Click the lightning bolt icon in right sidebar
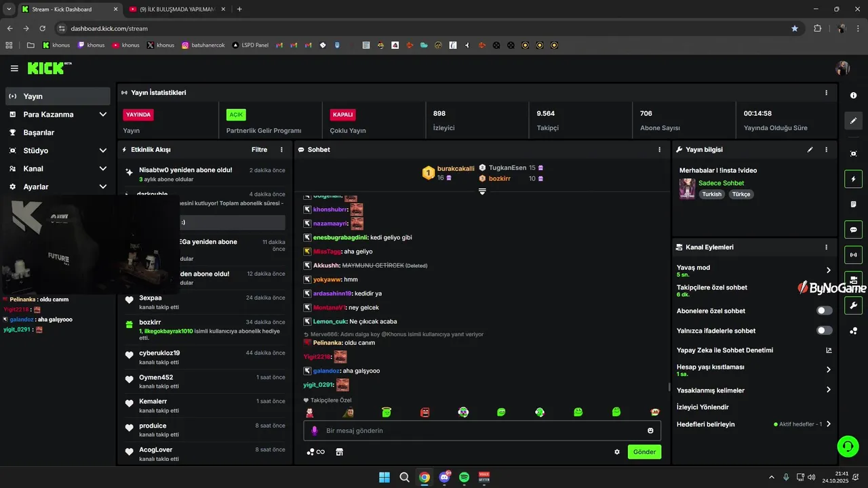This screenshot has height=488, width=868. tap(854, 179)
